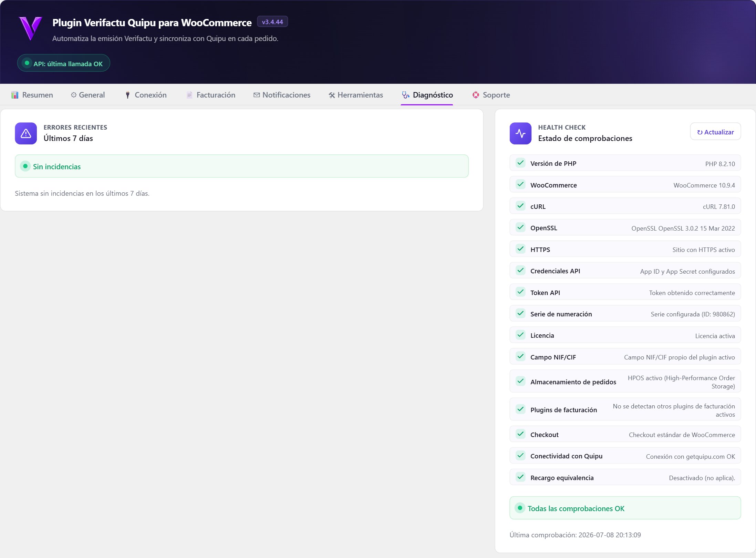The height and width of the screenshot is (558, 756).
Task: Click Serie configurada (ID: 980862) text
Action: 693,314
